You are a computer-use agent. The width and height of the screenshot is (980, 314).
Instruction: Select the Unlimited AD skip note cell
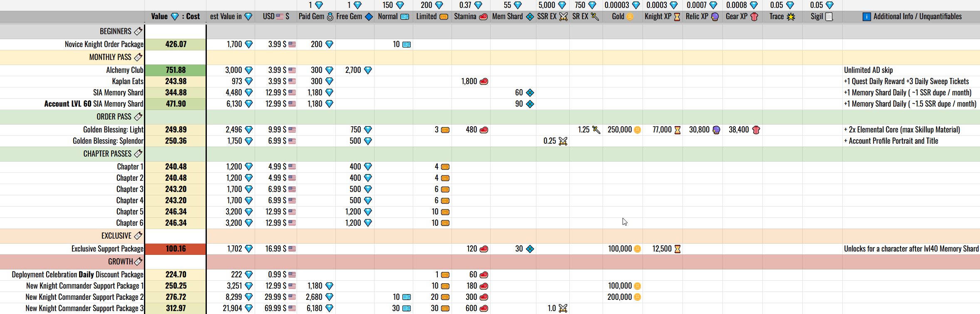(868, 70)
